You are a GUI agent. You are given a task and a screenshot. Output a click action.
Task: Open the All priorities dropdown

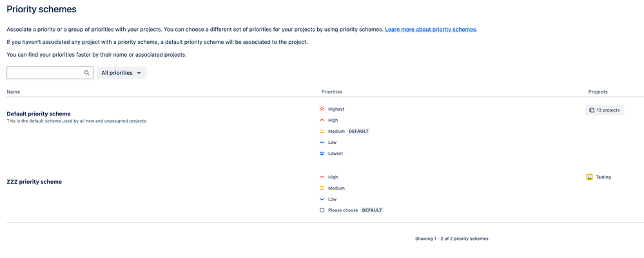121,73
